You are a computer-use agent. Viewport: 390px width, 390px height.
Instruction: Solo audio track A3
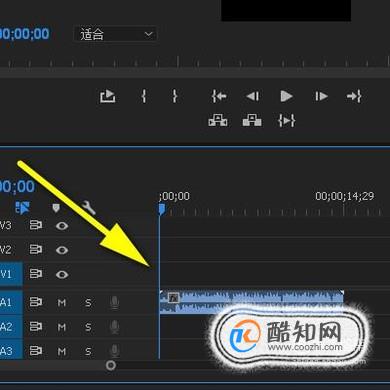coord(88,351)
